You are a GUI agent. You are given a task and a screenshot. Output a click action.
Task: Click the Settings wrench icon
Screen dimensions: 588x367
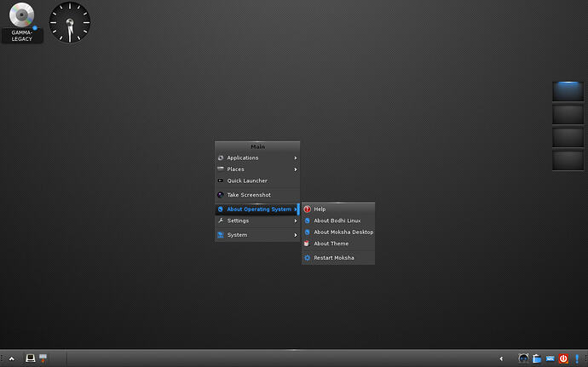coord(221,221)
